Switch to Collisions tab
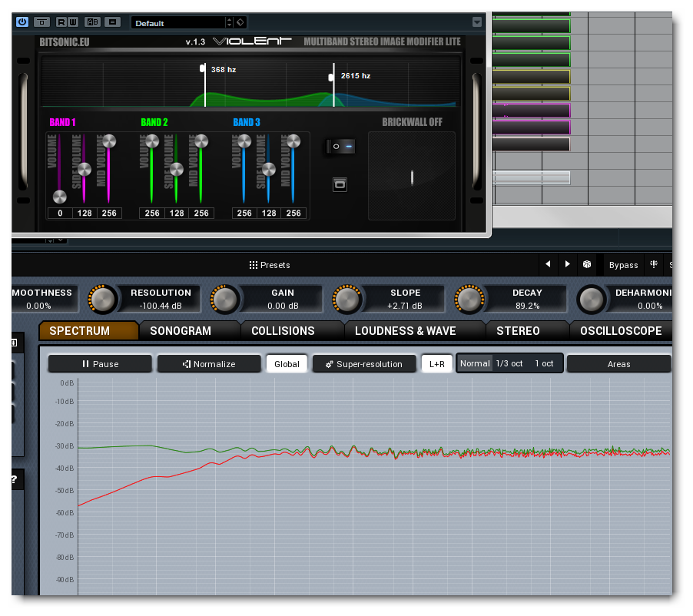693x616 pixels. pyautogui.click(x=293, y=330)
